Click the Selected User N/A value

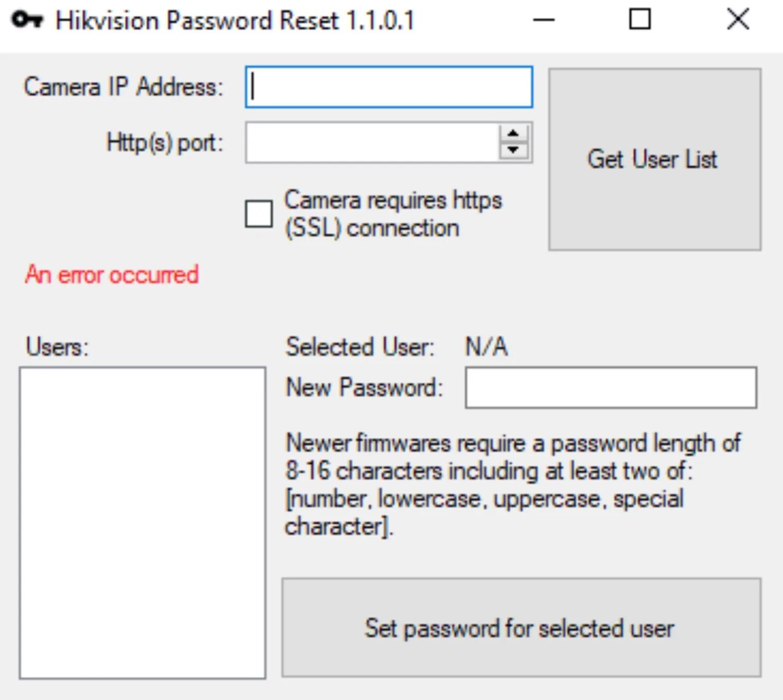click(x=486, y=347)
